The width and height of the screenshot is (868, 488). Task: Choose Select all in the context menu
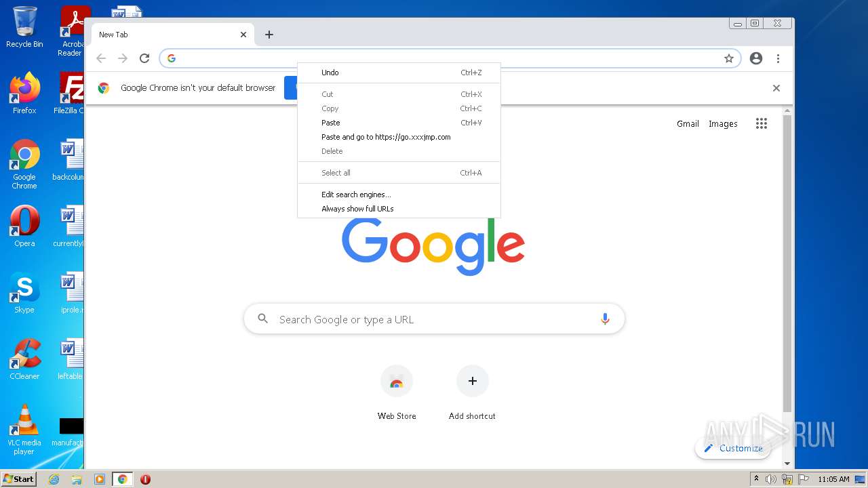(399, 173)
